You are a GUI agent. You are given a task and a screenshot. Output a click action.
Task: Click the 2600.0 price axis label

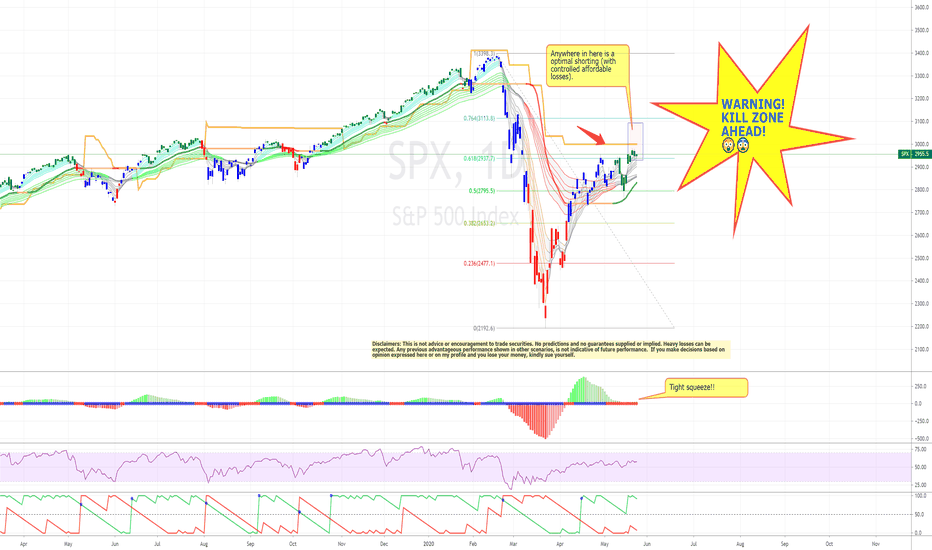[x=921, y=235]
